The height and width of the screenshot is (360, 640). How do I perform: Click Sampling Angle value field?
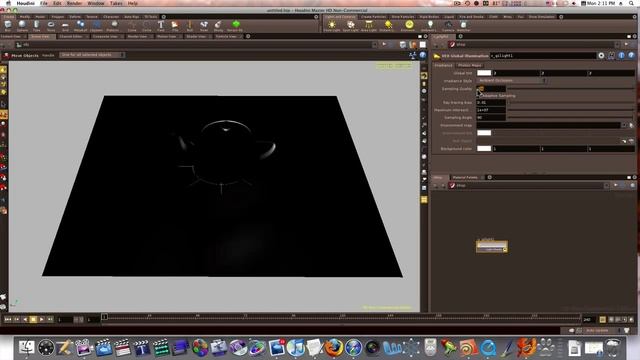tap(491, 118)
